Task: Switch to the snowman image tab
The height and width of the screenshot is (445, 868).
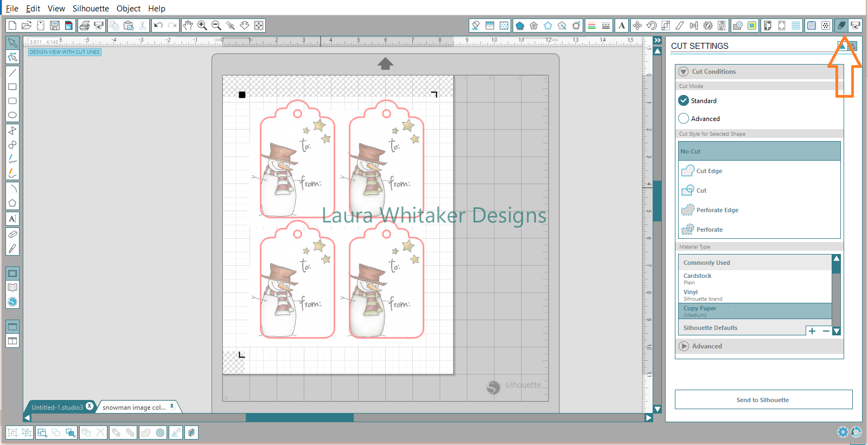Action: [134, 407]
